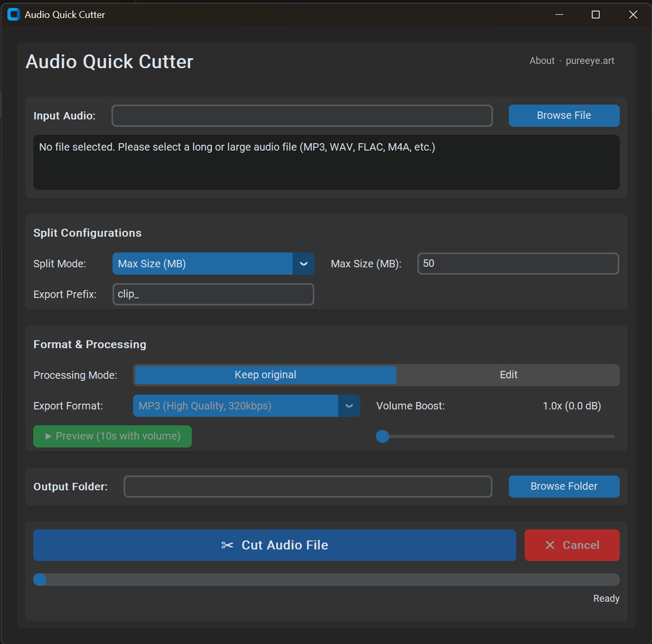Visit the pureeye.art link
This screenshot has width=652, height=644.
[x=590, y=61]
